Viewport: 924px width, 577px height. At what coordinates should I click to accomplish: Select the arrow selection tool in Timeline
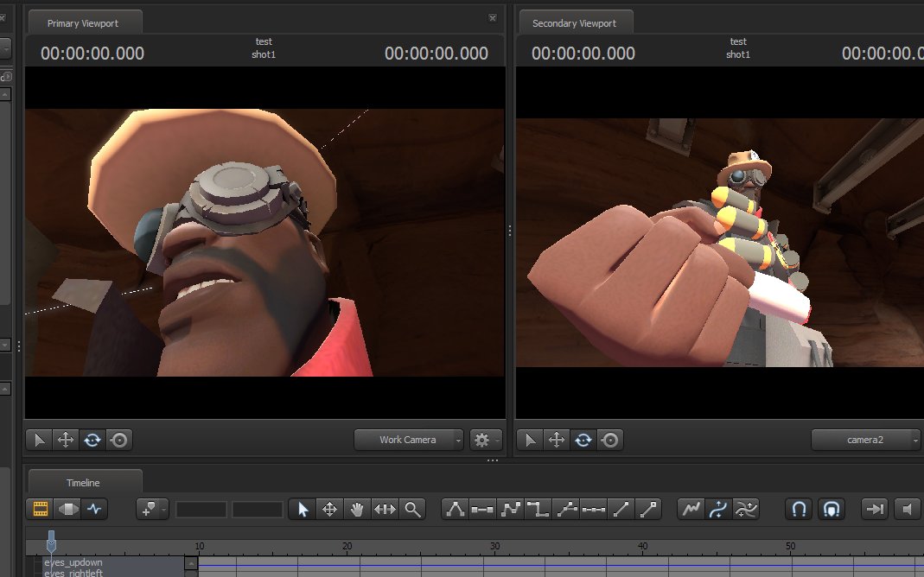[303, 510]
